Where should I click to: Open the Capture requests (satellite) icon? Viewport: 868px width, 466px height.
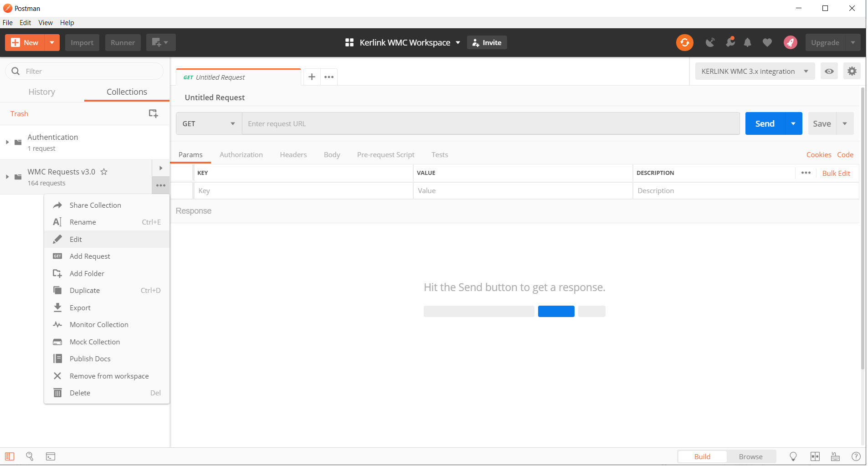click(x=710, y=42)
